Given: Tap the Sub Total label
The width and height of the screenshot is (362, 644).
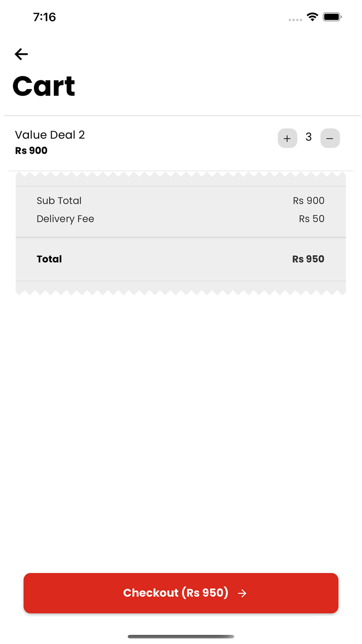Looking at the screenshot, I should [x=59, y=201].
